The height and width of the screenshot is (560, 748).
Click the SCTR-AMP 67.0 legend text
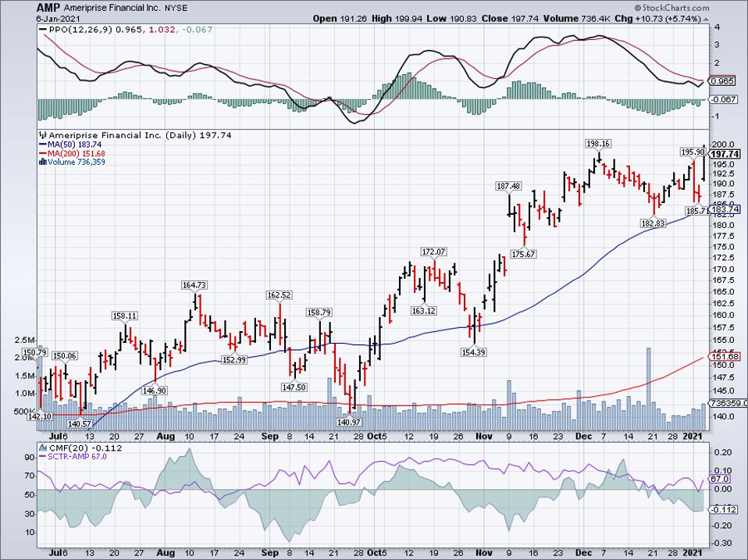(x=77, y=457)
